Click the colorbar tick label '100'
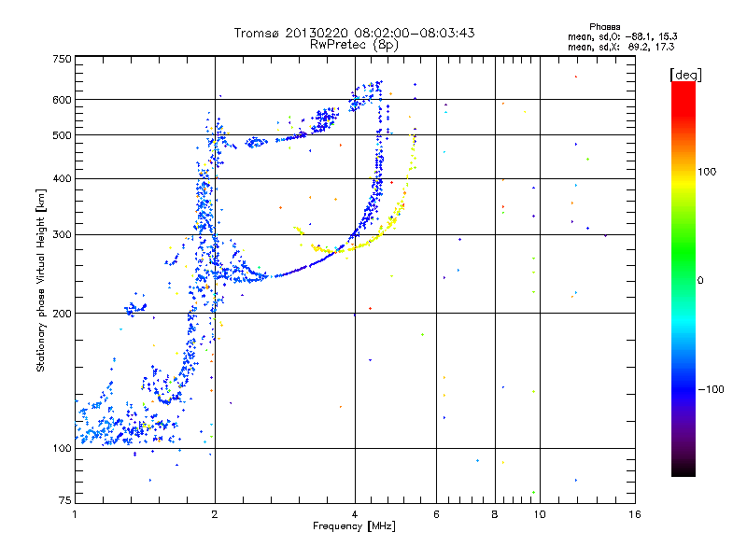This screenshot has width=747, height=560. pos(707,172)
